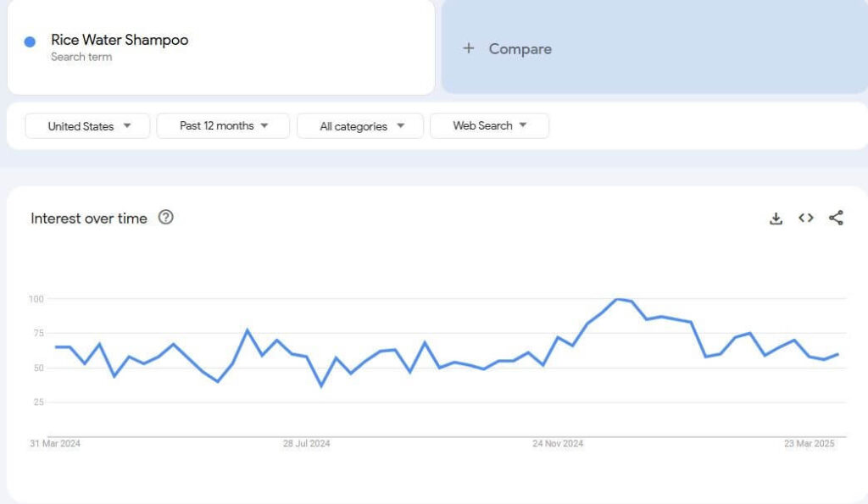Click the chart line's highest peak at 100
This screenshot has width=868, height=504.
pyautogui.click(x=618, y=299)
